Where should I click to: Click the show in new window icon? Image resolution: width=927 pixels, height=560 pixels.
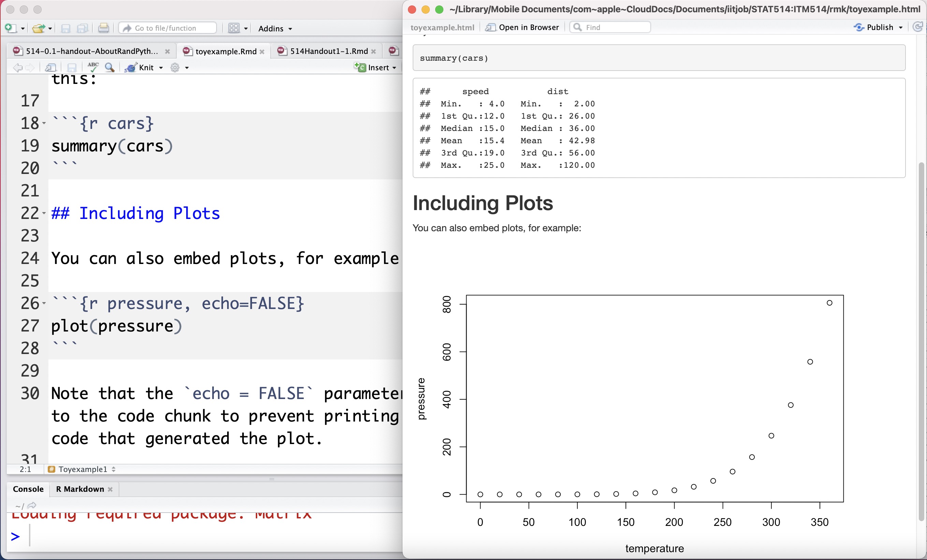click(50, 67)
